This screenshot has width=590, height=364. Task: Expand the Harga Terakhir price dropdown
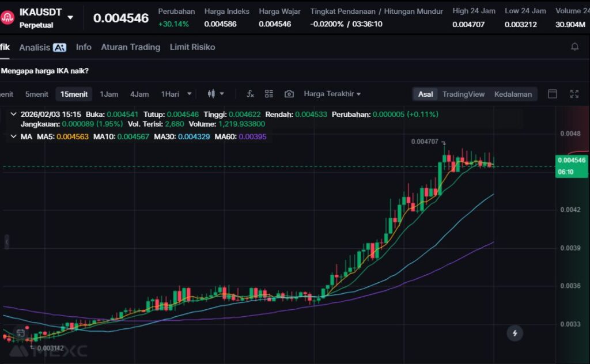coord(332,94)
